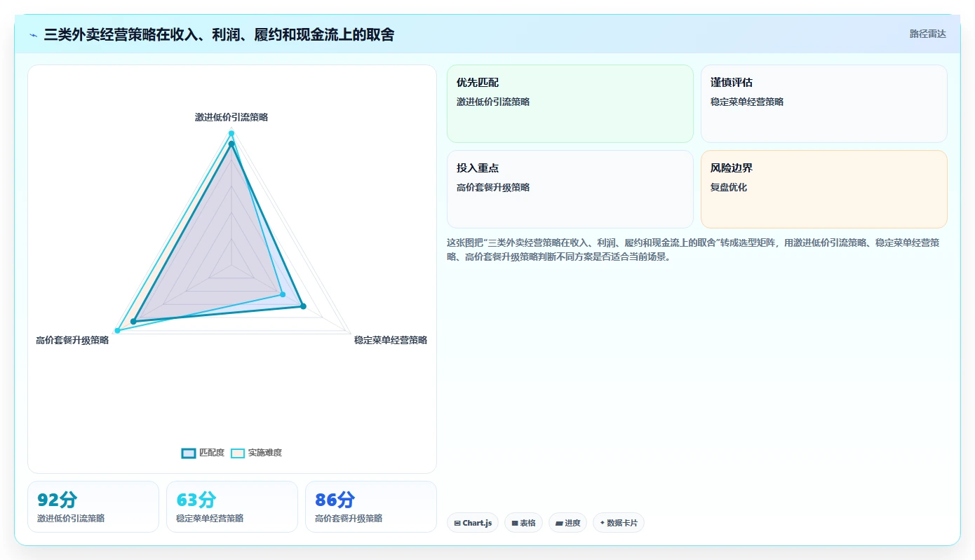This screenshot has width=975, height=560.
Task: Open the 优先匹配 card
Action: (x=570, y=104)
